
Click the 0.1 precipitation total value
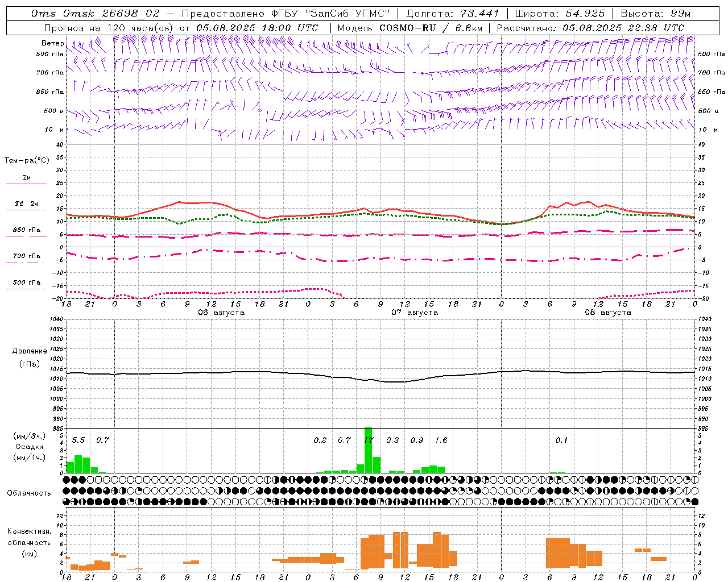[561, 440]
